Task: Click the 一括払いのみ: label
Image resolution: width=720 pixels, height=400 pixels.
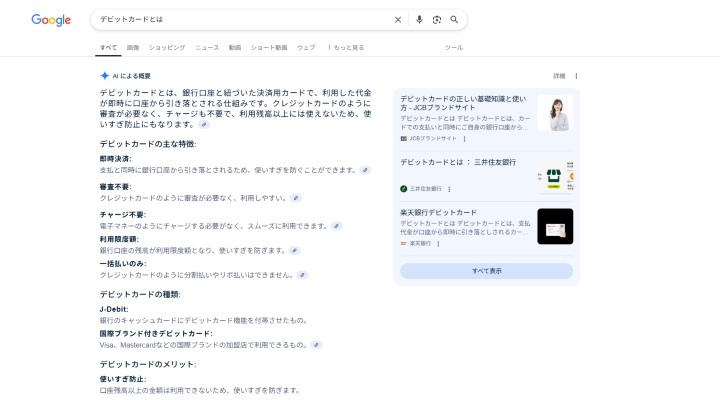Action: 123,264
